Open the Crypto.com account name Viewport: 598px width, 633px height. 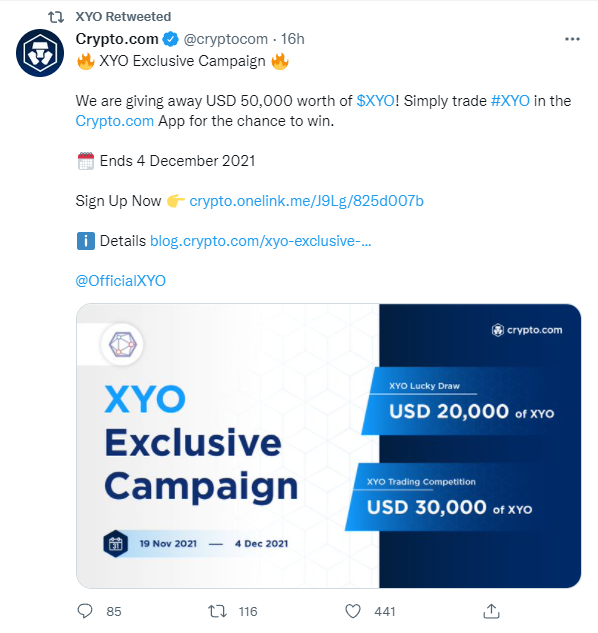[117, 39]
